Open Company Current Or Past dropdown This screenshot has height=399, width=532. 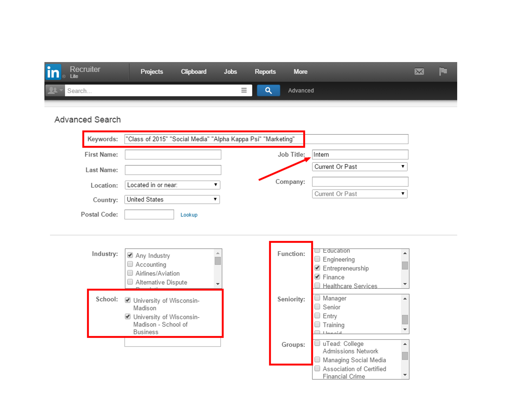tap(360, 194)
